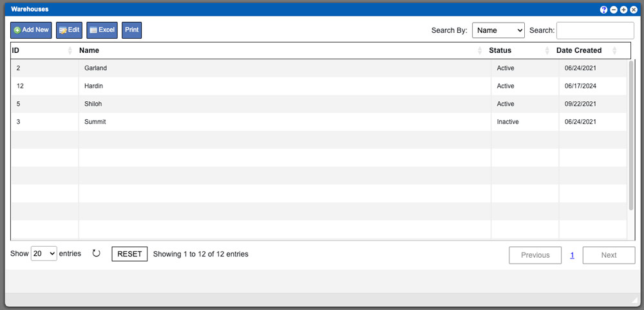Open the Search By dropdown
Viewport: 644px width, 310px height.
pos(498,30)
